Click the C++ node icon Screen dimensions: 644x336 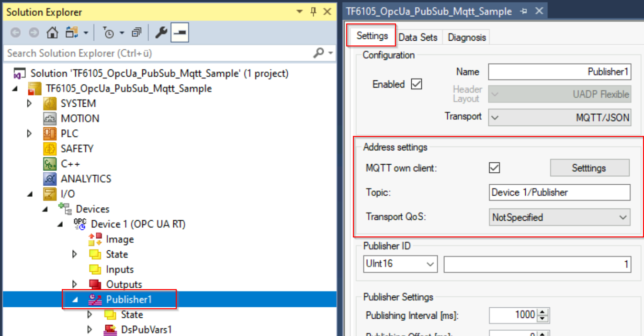[x=50, y=164]
